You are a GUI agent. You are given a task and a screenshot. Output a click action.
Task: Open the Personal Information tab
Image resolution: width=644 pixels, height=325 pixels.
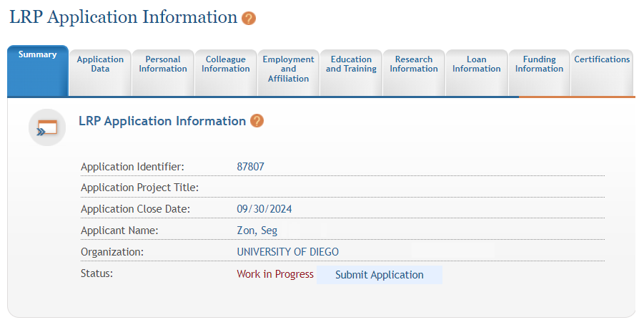[163, 73]
